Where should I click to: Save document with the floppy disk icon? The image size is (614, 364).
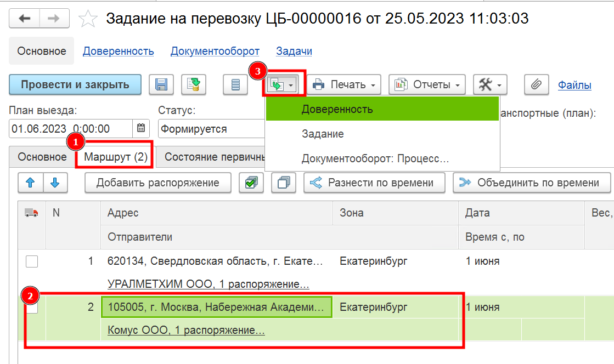coord(161,84)
